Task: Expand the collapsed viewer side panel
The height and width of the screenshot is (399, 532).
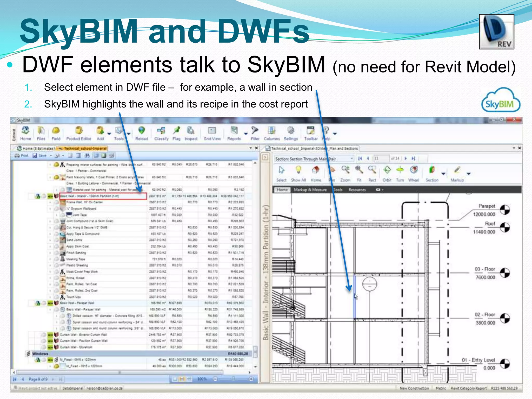Action: (x=265, y=157)
